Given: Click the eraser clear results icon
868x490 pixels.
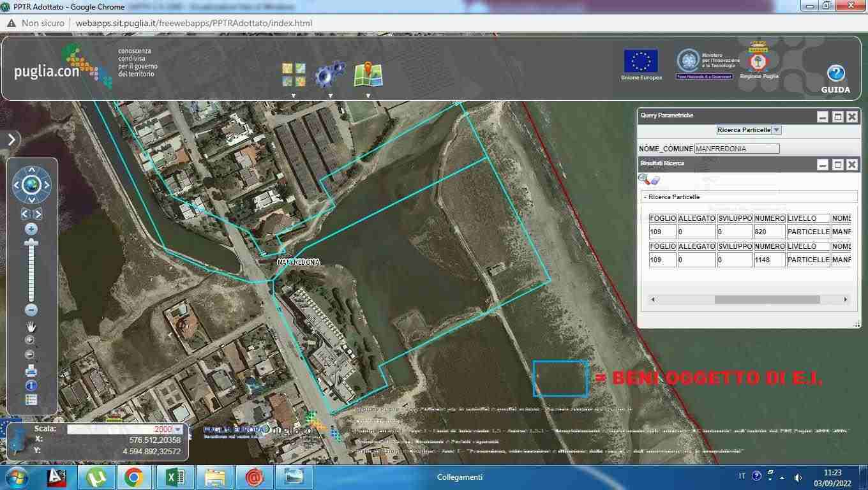Looking at the screenshot, I should [x=655, y=181].
